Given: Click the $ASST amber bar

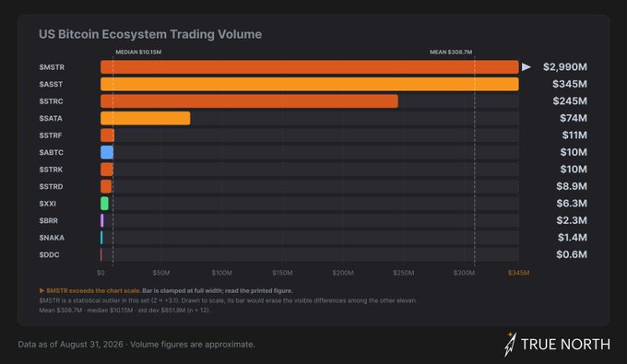Looking at the screenshot, I should point(310,84).
